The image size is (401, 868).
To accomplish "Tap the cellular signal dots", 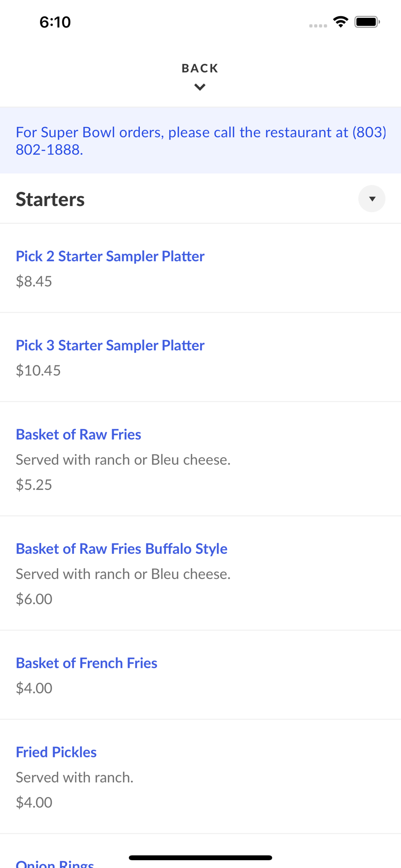I will (318, 26).
